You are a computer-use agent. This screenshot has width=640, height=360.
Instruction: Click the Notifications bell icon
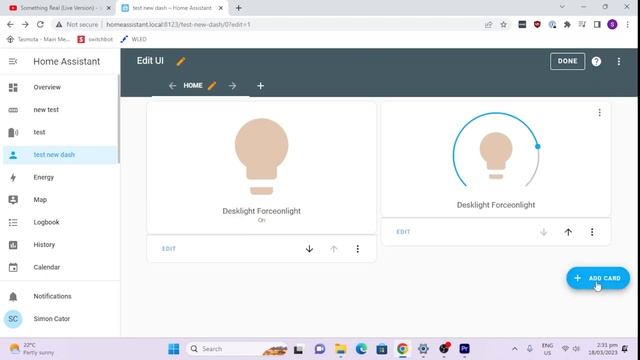13,296
